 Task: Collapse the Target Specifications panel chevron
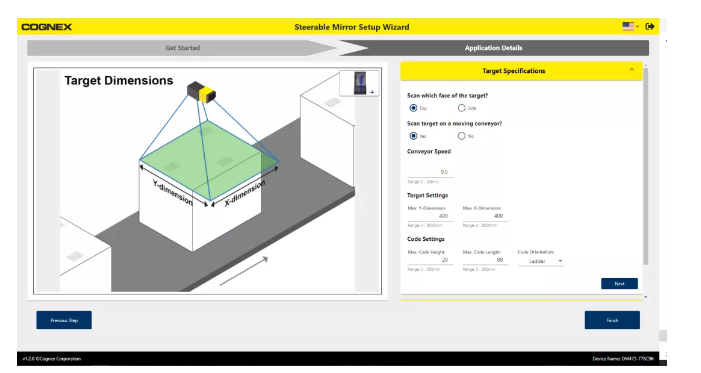click(632, 70)
